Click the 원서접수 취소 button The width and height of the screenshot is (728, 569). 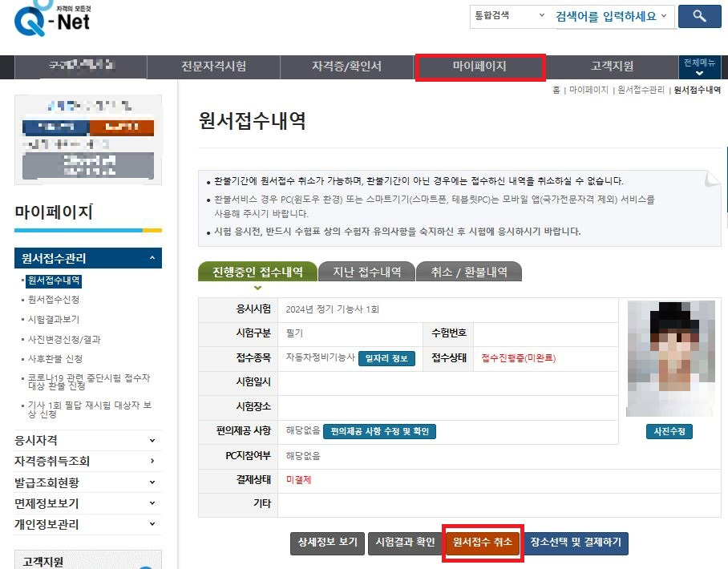pyautogui.click(x=482, y=543)
